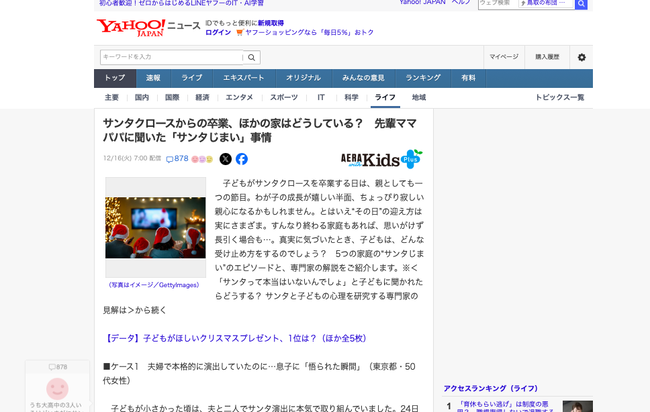
Task: Click the ログイン link
Action: click(218, 32)
